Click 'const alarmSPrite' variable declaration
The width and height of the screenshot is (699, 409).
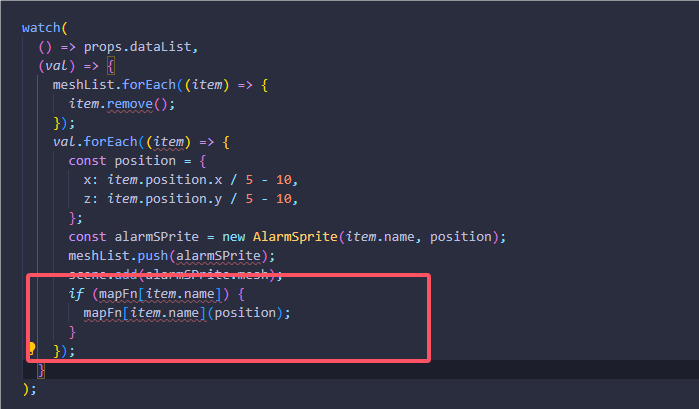[134, 237]
